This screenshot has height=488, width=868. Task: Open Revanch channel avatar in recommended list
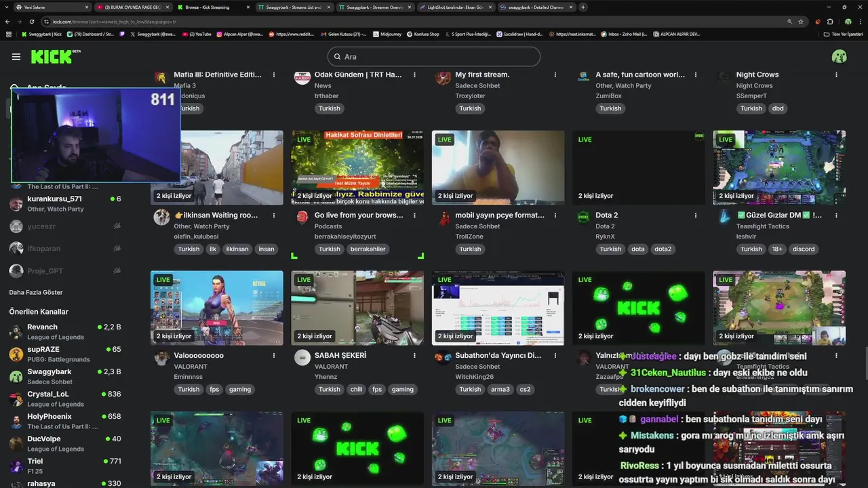[x=16, y=331]
